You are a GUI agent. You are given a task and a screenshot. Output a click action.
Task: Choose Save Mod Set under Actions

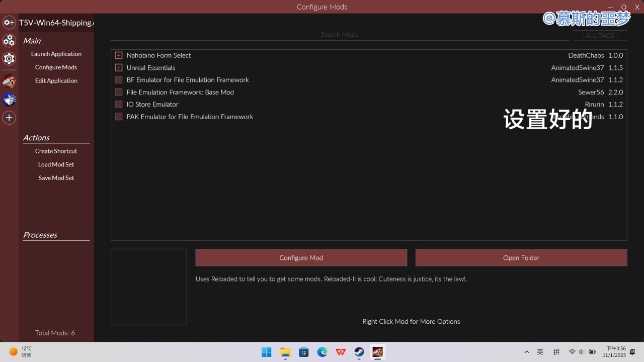(x=56, y=178)
